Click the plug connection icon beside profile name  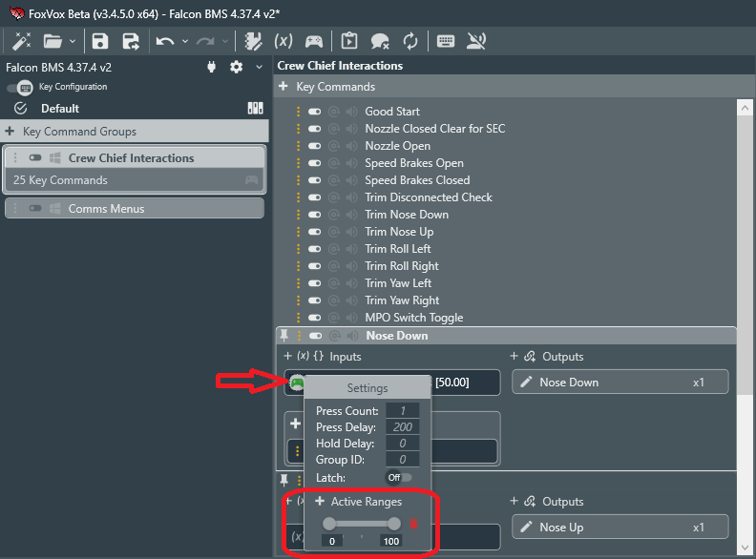point(211,67)
